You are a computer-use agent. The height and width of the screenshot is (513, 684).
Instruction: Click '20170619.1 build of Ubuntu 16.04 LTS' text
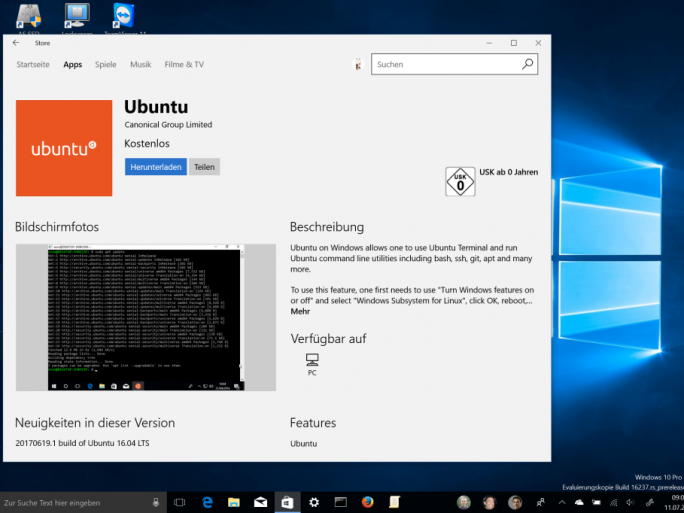(82, 443)
